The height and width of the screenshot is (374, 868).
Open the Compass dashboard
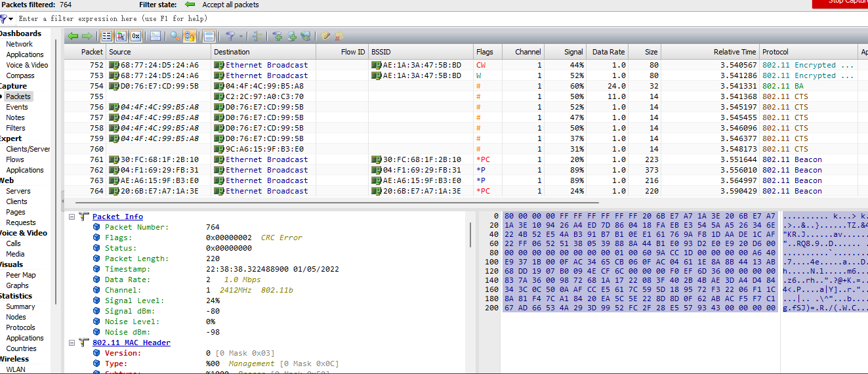click(x=20, y=75)
